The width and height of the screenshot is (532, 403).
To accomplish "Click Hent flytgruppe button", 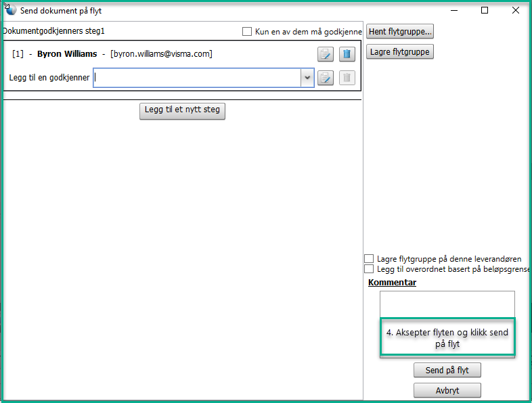I will pos(400,32).
